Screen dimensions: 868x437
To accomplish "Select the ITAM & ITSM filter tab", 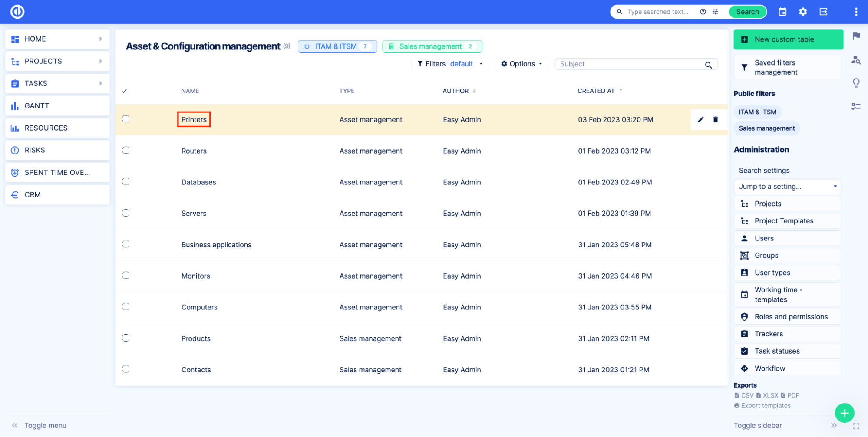I will (x=337, y=46).
